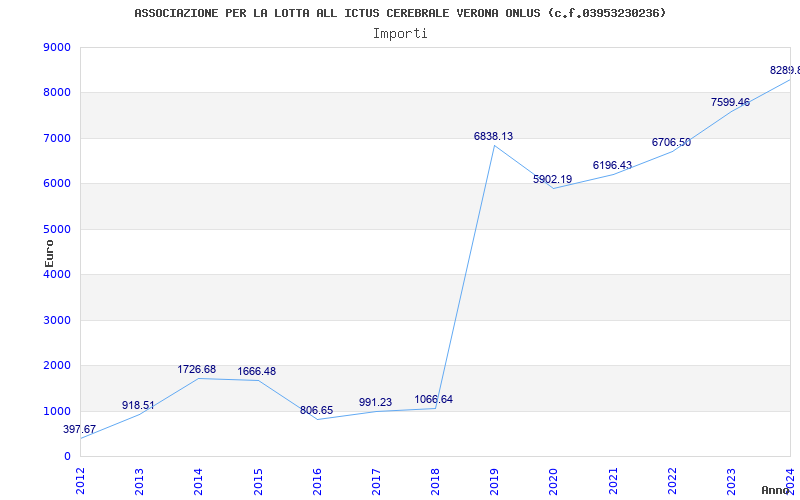Click y-axis value 7000
Image resolution: width=800 pixels, height=500 pixels.
point(57,138)
